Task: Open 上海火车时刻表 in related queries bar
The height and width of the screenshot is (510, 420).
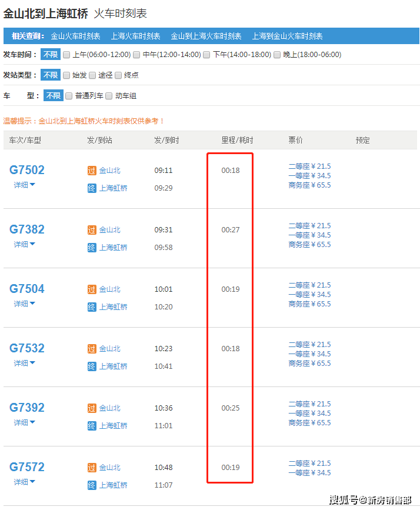Action: coord(136,36)
